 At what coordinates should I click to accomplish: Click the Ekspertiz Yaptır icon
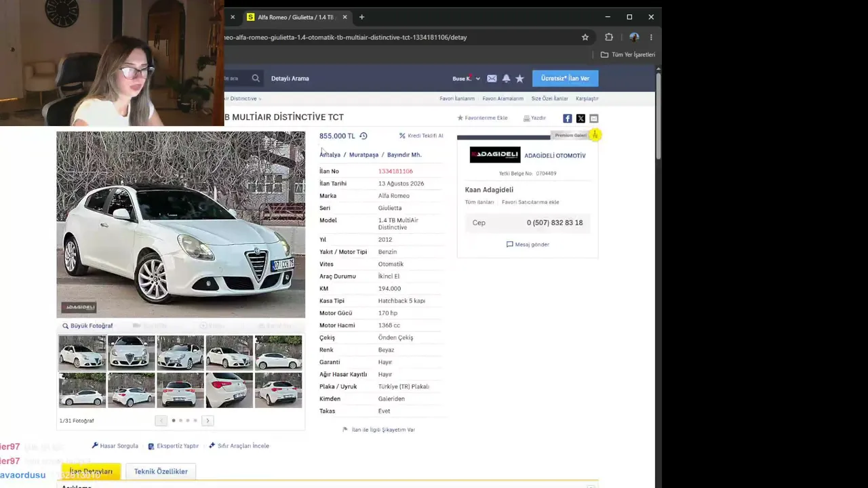coord(151,446)
